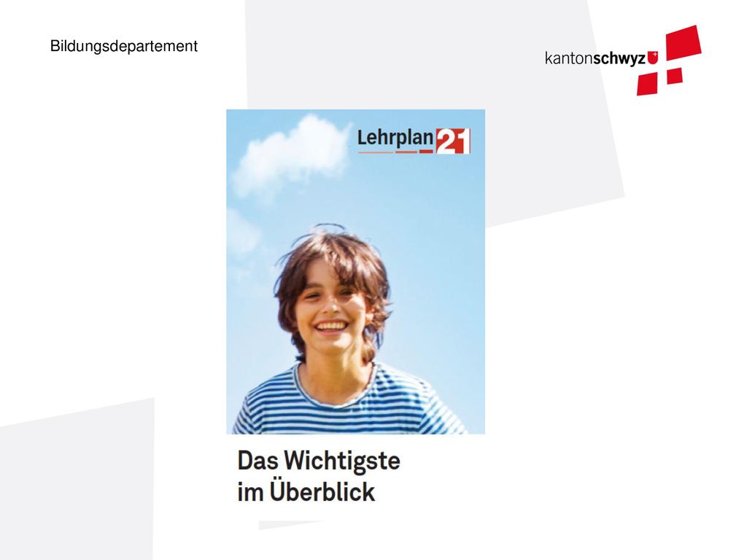Select the im Überblick text line
The width and height of the screenshot is (747, 560).
(x=306, y=491)
